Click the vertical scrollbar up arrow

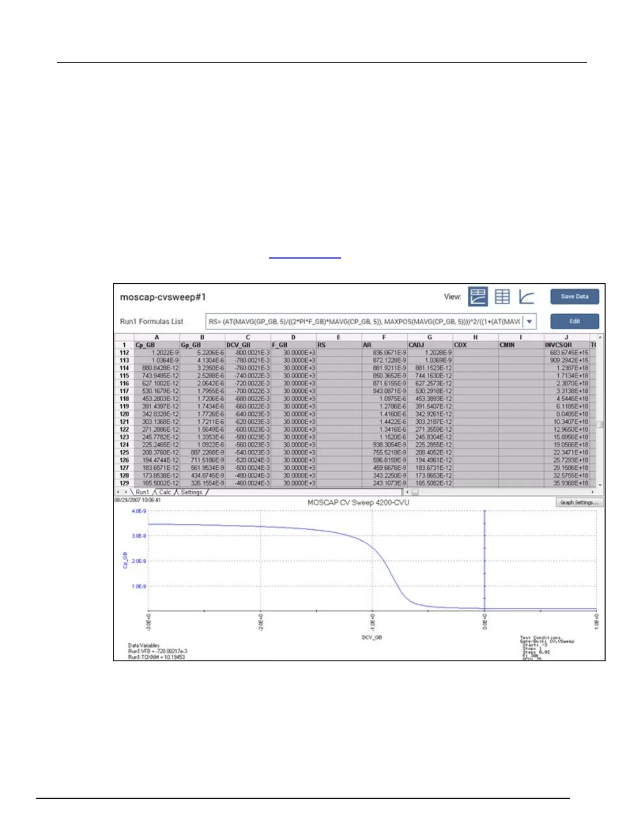coord(600,337)
